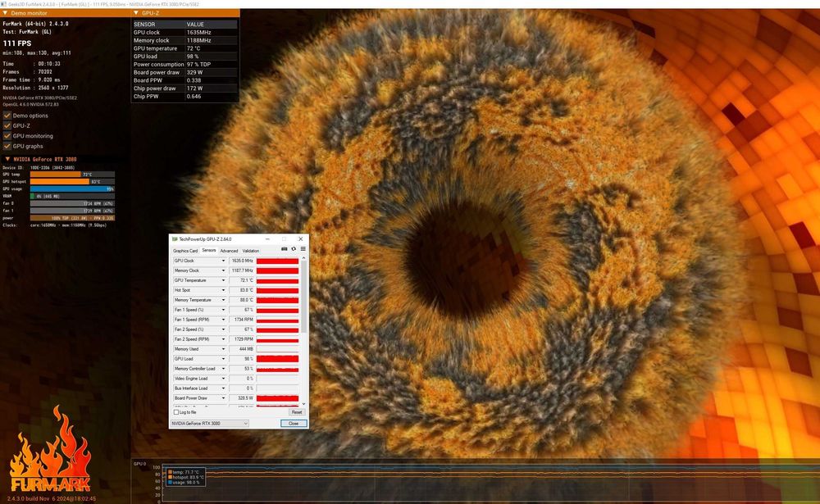Click the GPU-Z refresh icon
Viewport: 820px width, 504px height.
[294, 248]
